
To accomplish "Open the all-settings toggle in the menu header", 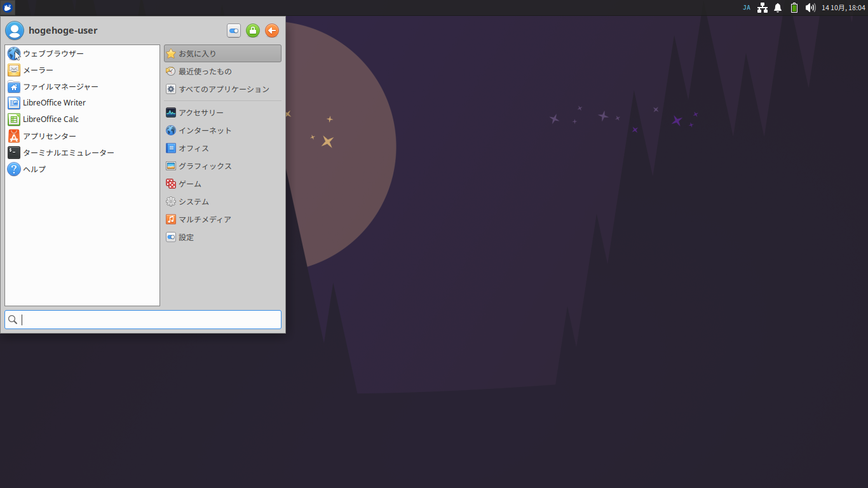I will [x=233, y=30].
